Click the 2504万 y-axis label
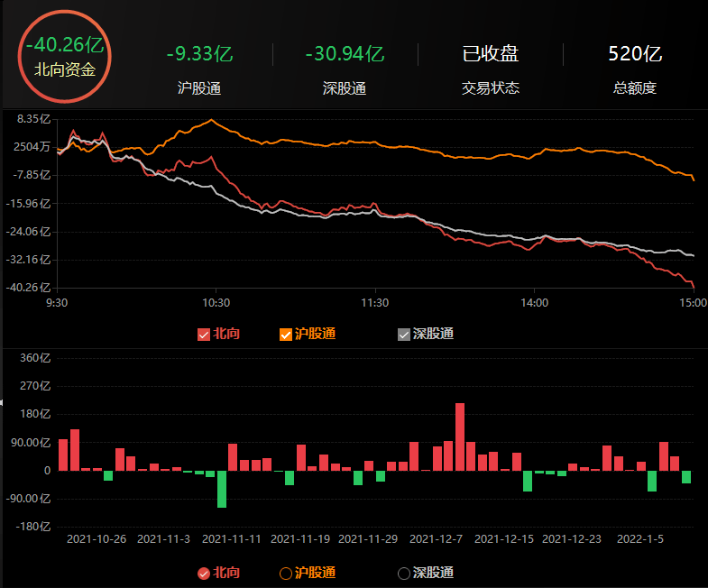The width and height of the screenshot is (708, 588). tap(32, 147)
